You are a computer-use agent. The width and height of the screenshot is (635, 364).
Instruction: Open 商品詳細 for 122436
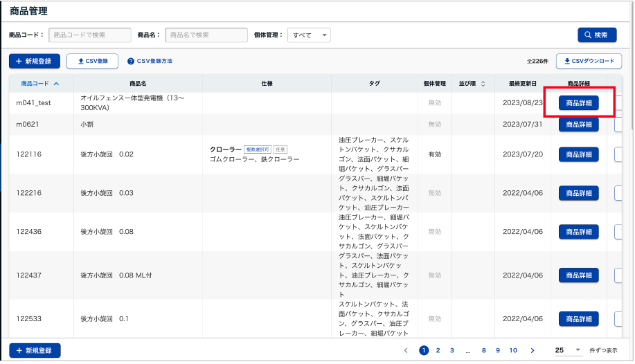click(579, 232)
